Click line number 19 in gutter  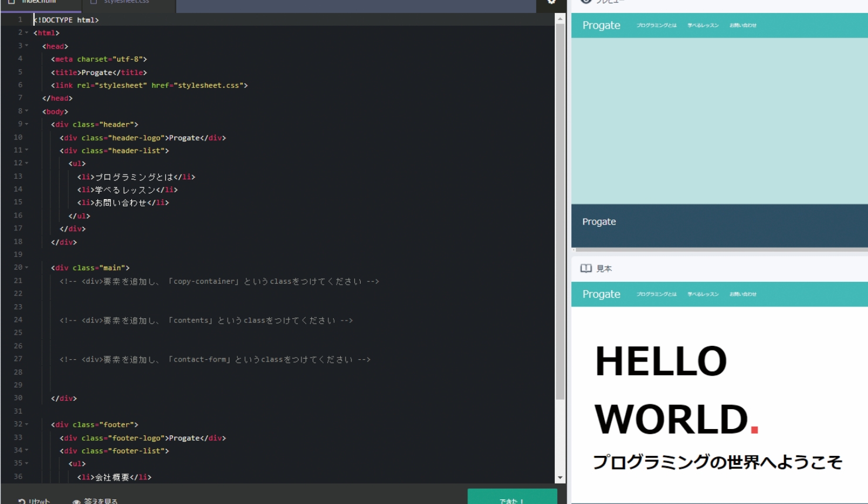(18, 254)
